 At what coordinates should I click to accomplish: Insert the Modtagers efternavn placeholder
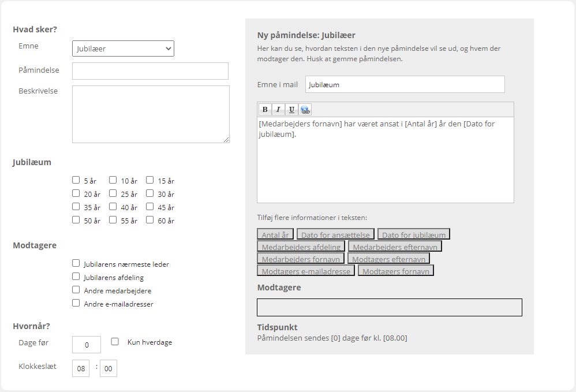point(388,259)
